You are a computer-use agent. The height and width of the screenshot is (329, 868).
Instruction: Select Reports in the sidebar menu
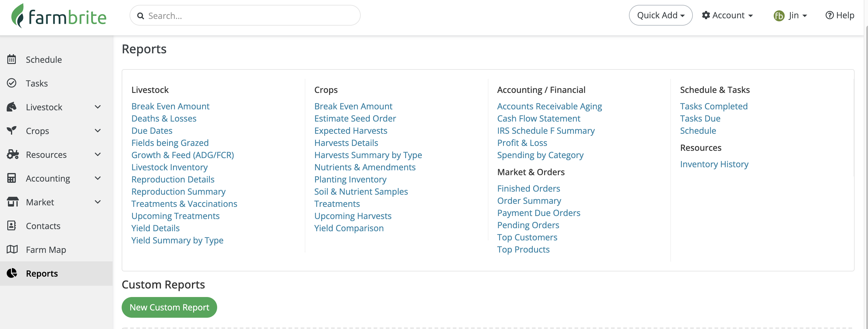42,273
